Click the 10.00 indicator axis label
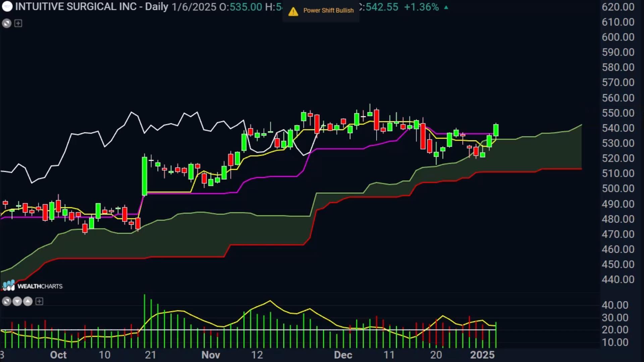This screenshot has height=362, width=644. click(615, 342)
